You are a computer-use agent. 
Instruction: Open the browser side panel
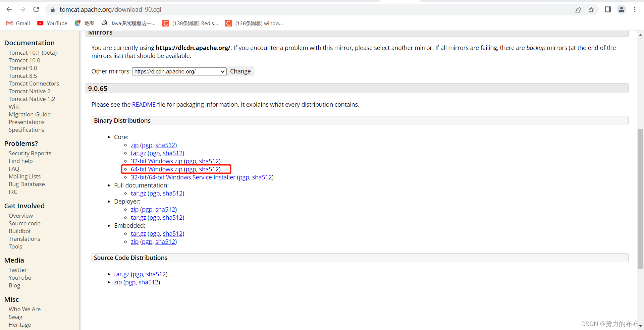coord(608,9)
